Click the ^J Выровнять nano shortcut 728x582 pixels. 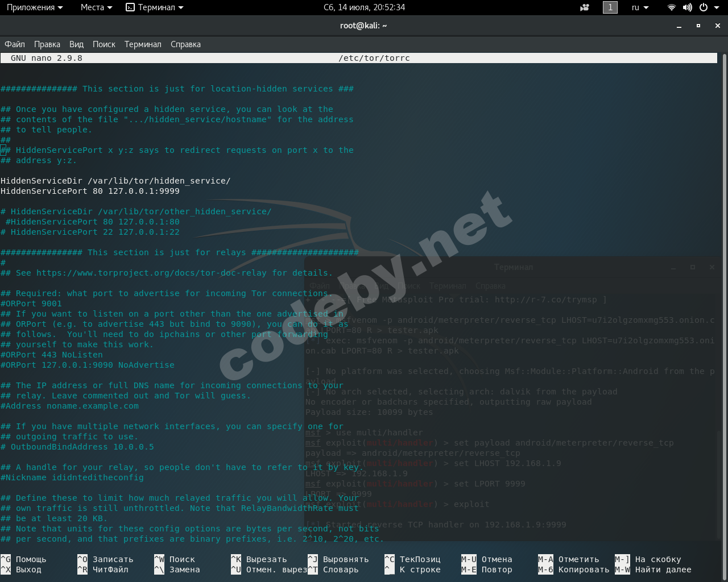pos(338,559)
